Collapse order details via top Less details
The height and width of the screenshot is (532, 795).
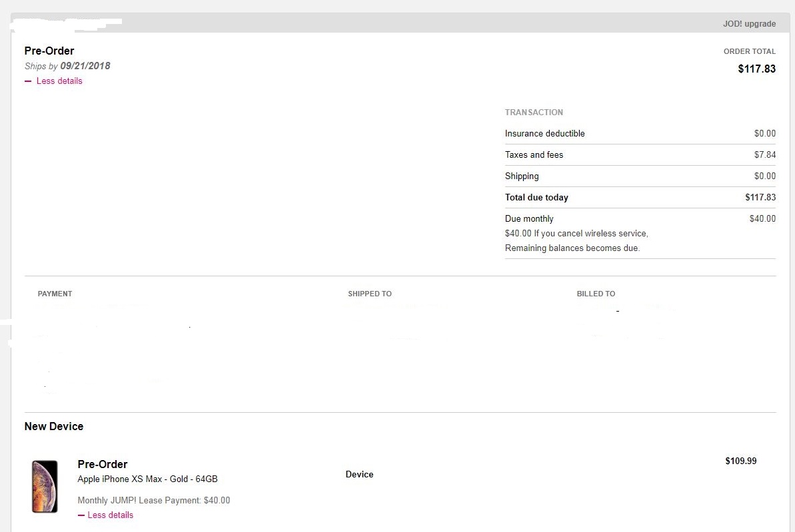(x=53, y=81)
